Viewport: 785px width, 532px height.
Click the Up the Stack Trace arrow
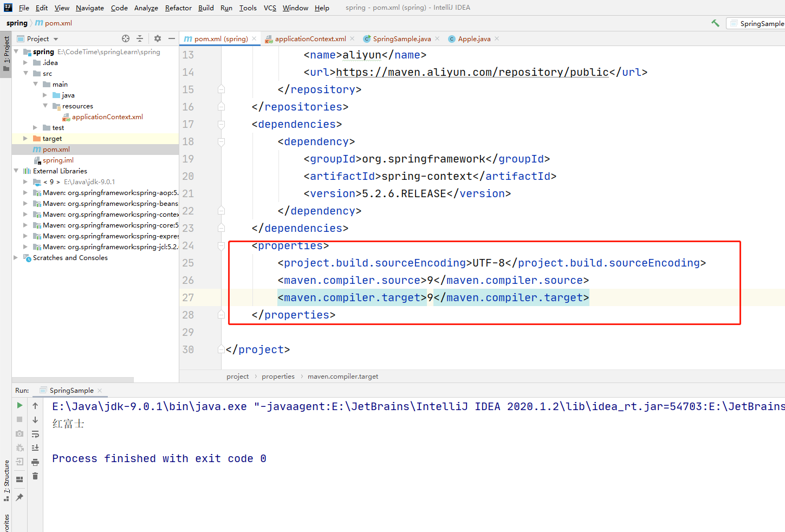35,406
